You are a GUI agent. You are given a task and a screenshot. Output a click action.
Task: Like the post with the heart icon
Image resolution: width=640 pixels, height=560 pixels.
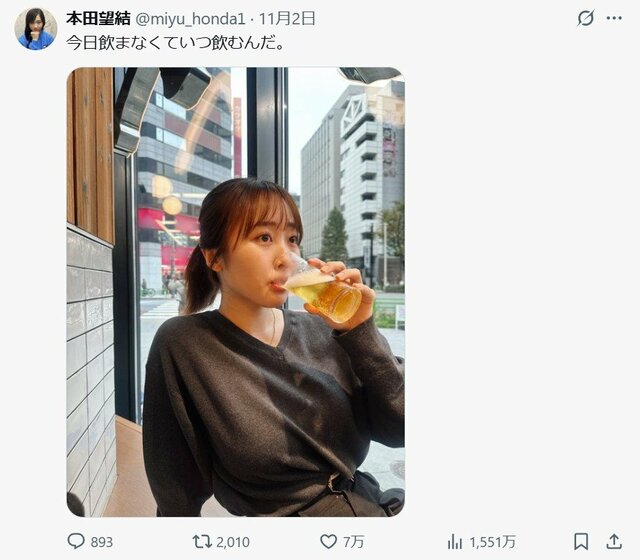click(328, 541)
